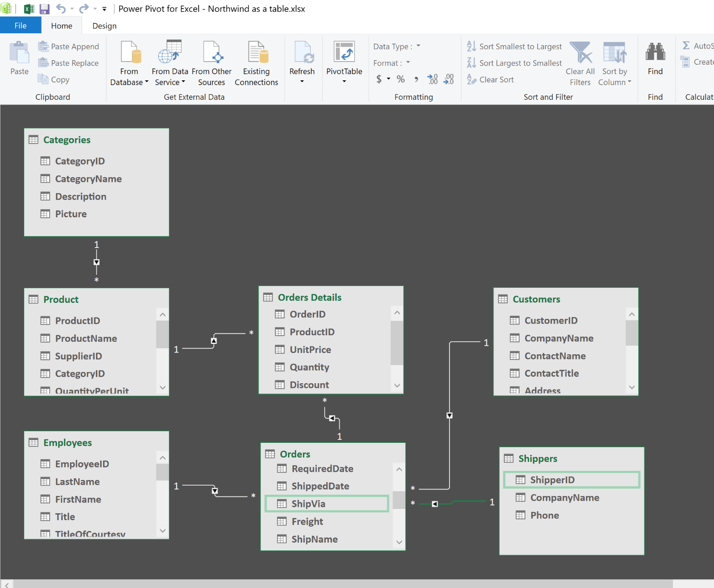Open the Format dropdown
This screenshot has width=714, height=588.
pyautogui.click(x=408, y=63)
